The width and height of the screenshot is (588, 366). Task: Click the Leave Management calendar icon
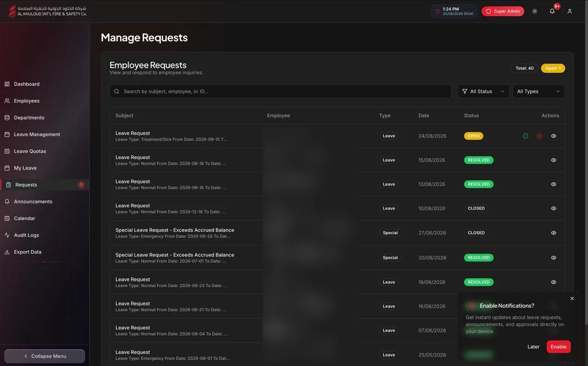point(7,135)
